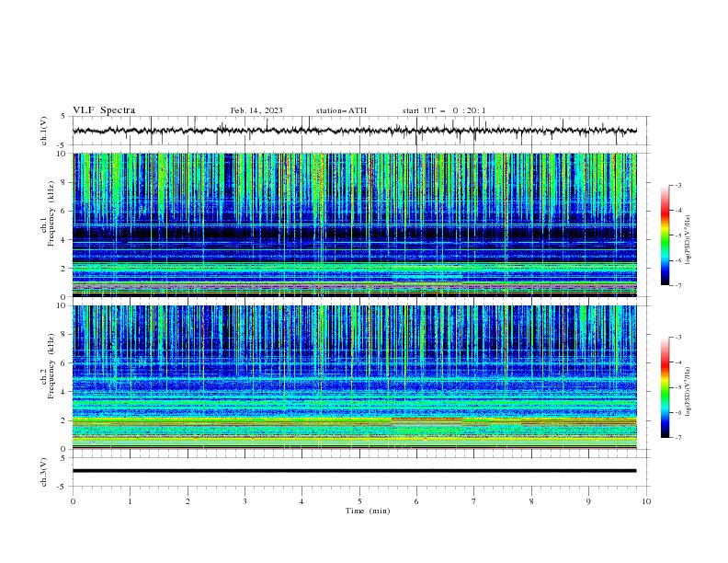Click the "9" tick on the time axis

click(x=588, y=501)
